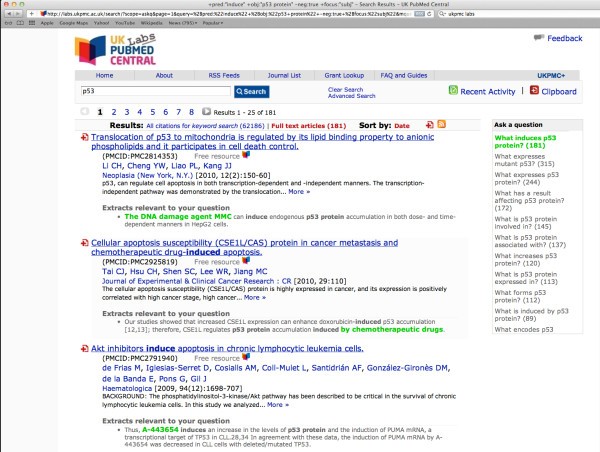Open Top Sites grid icon
This screenshot has width=600, height=452.
tap(32, 23)
